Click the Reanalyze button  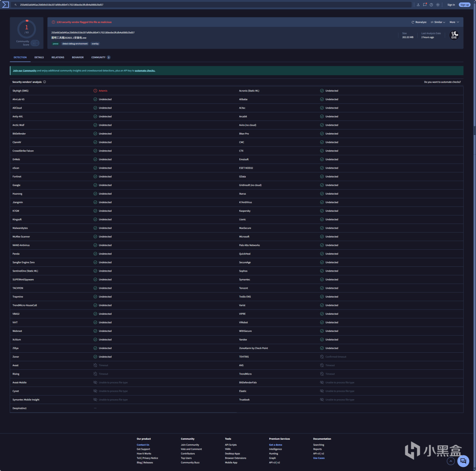[x=419, y=22]
